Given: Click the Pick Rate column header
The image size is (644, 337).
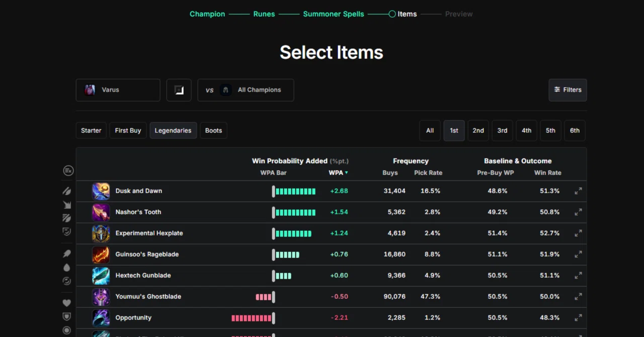Looking at the screenshot, I should coord(428,173).
